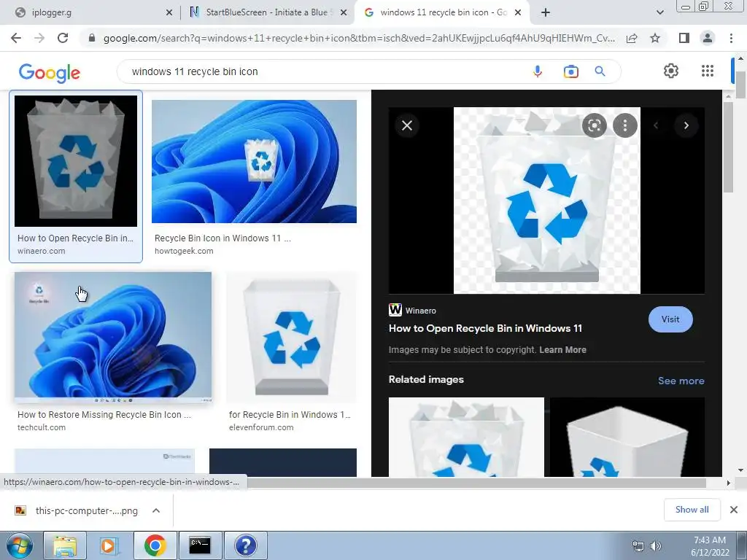Go to Google homepage logo
Viewport: 747px width, 560px height.
[x=49, y=72]
